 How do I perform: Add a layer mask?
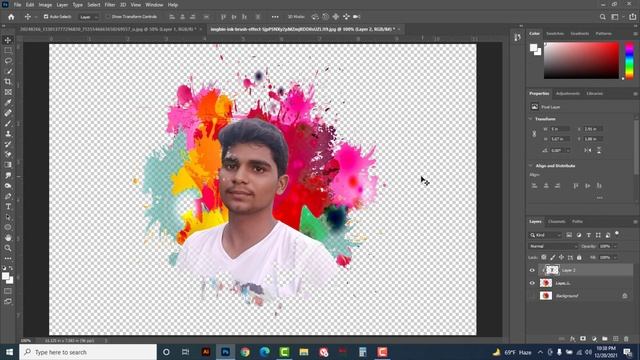[x=583, y=339]
